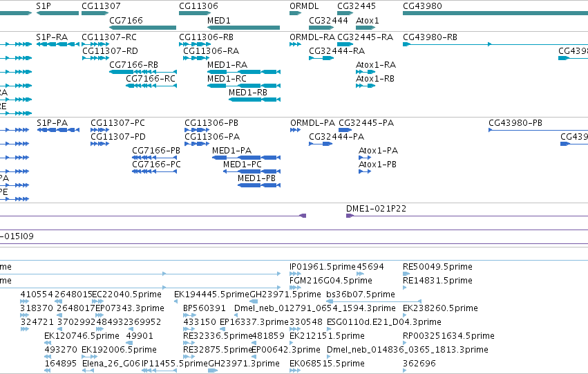The width and height of the screenshot is (588, 374).
Task: Select transcript CG11307-RD
Action: 95,58
